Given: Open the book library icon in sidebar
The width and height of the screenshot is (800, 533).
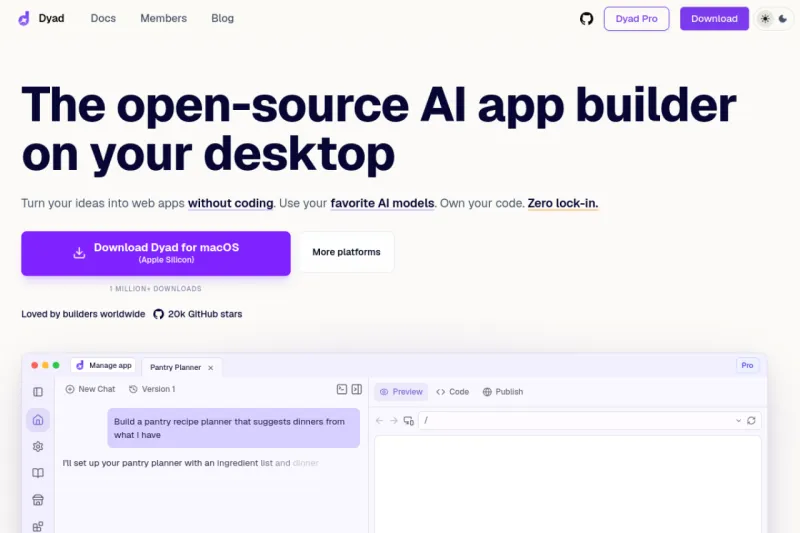Looking at the screenshot, I should (38, 473).
